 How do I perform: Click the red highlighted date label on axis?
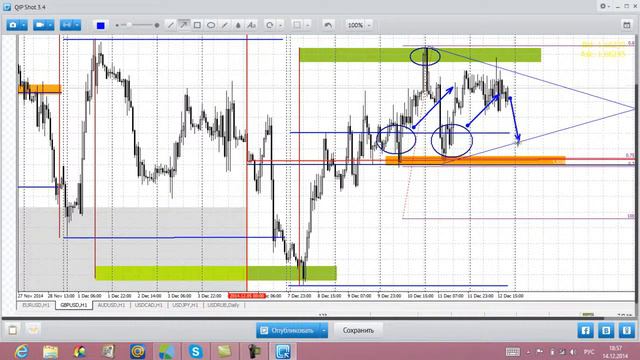tap(247, 296)
